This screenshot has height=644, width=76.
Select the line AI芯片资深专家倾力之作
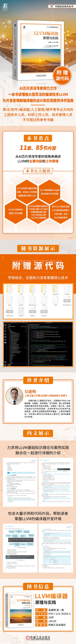38,88
